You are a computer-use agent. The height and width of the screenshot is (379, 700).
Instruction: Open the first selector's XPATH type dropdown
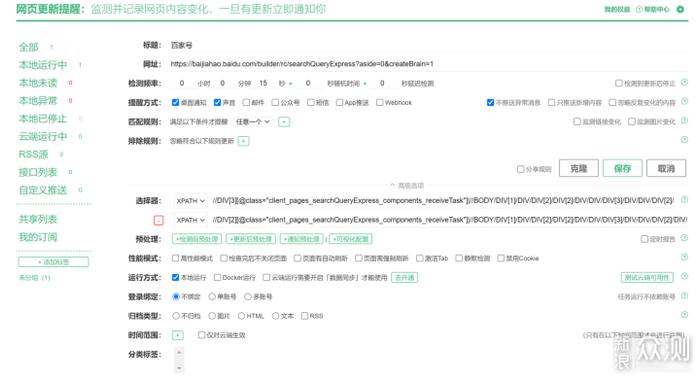tap(191, 201)
